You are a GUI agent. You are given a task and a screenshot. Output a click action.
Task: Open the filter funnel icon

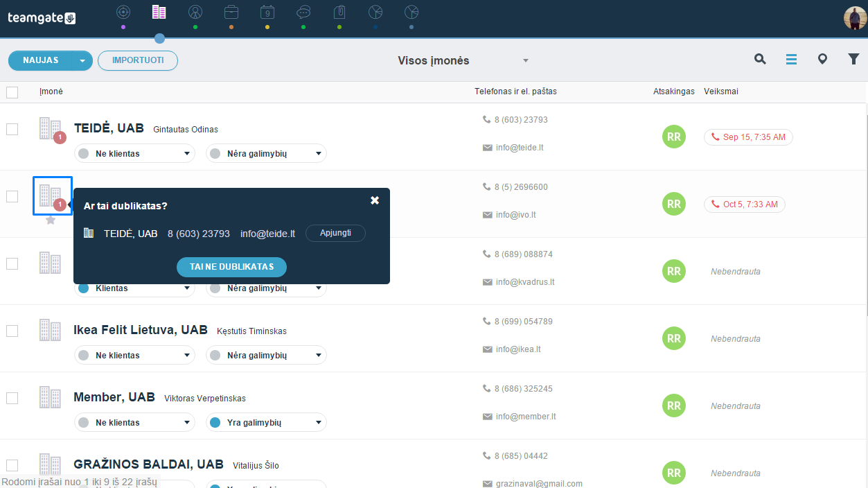[853, 60]
